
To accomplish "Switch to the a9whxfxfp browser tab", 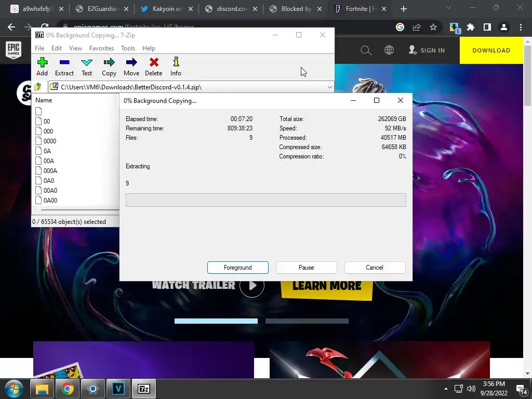I will [x=36, y=9].
